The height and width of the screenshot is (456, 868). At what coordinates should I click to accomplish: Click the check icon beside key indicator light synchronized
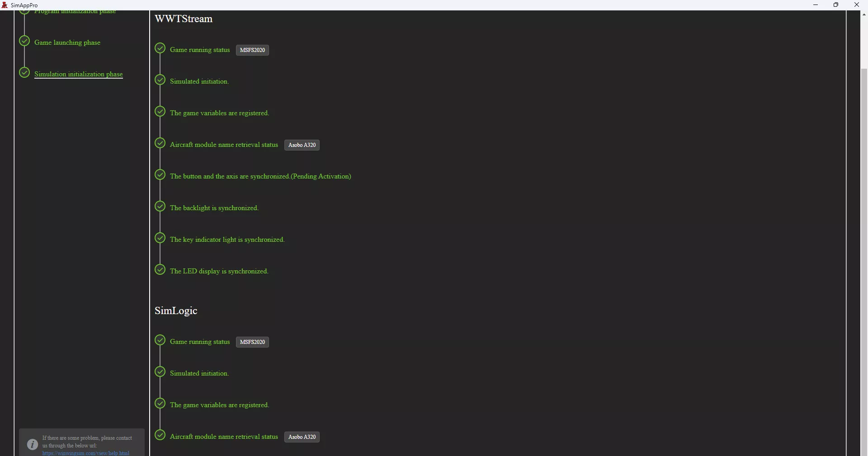160,238
